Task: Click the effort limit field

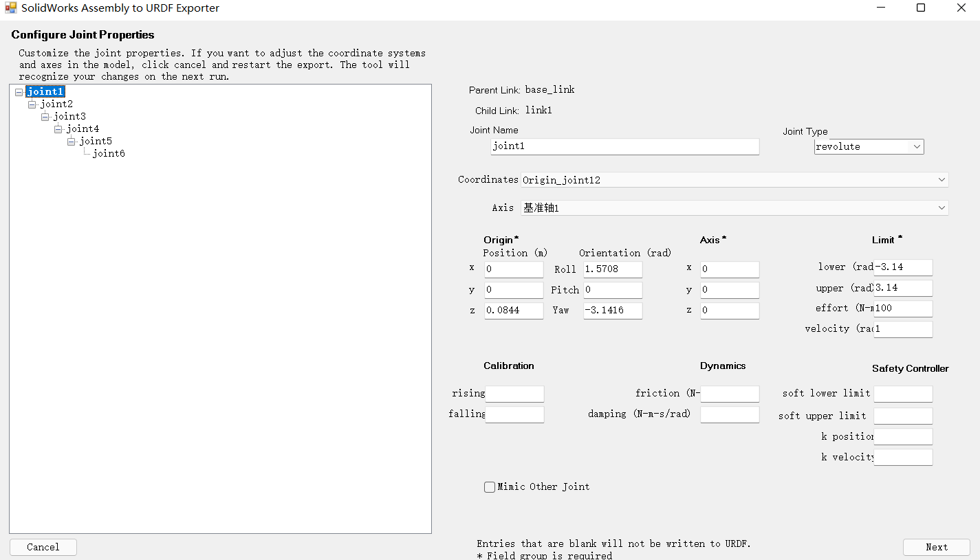Action: (x=903, y=309)
